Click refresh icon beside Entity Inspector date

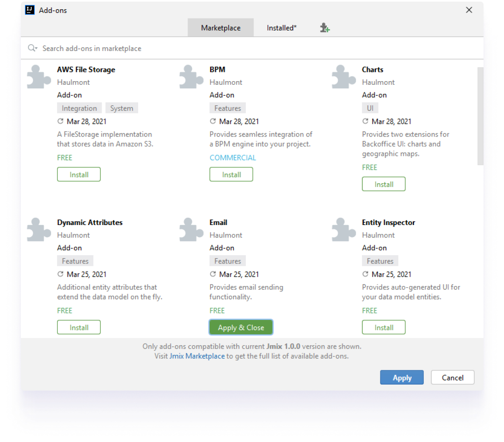(365, 274)
